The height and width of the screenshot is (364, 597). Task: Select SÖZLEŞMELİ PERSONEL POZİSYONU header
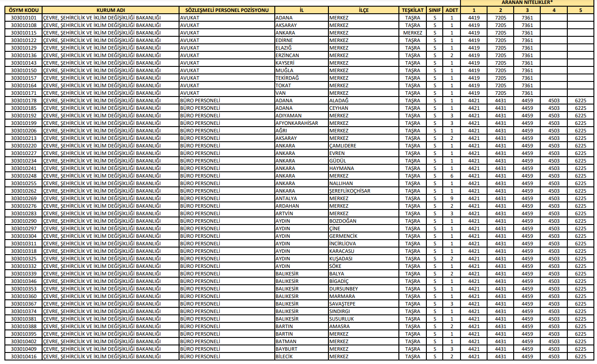coord(226,10)
